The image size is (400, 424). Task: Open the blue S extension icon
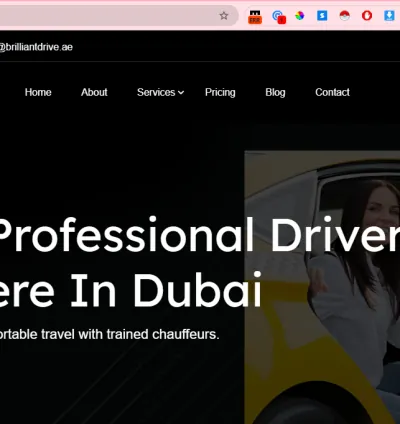322,15
